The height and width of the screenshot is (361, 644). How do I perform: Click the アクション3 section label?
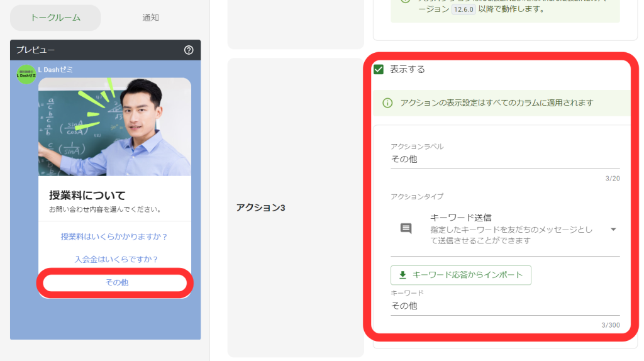tap(260, 208)
